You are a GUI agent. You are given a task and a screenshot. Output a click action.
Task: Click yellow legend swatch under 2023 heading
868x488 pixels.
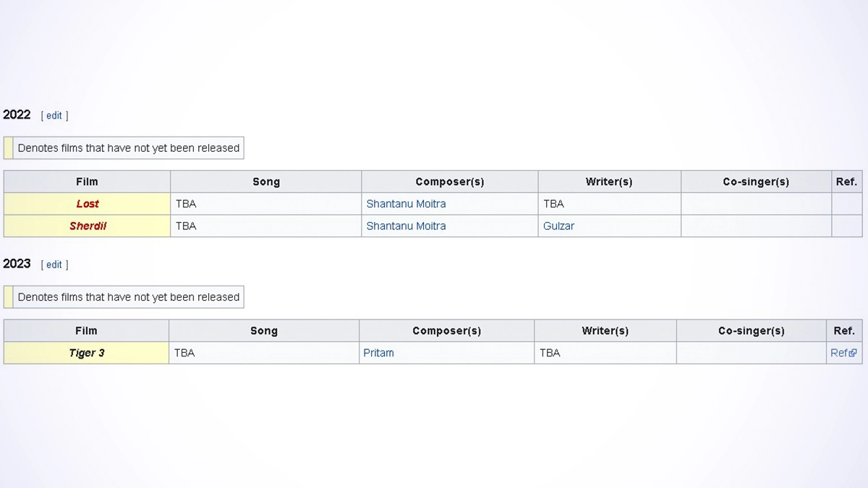[x=9, y=297]
